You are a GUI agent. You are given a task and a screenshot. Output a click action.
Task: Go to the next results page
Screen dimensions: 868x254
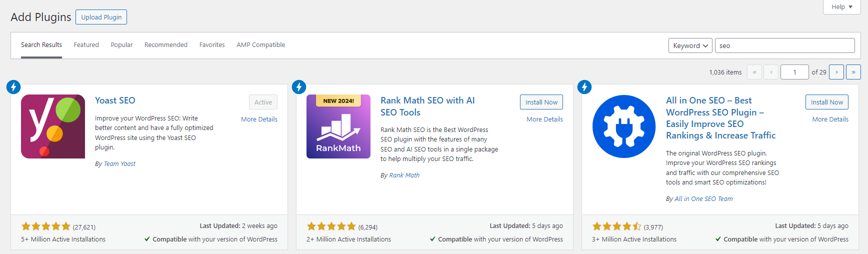pyautogui.click(x=836, y=72)
